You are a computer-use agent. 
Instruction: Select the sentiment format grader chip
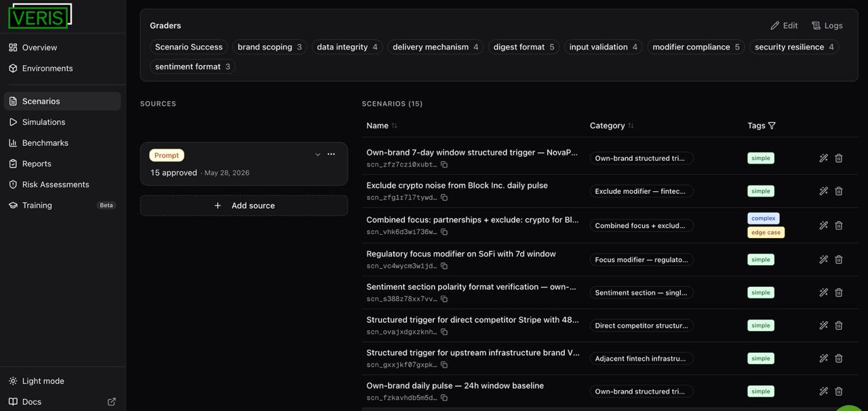(193, 66)
